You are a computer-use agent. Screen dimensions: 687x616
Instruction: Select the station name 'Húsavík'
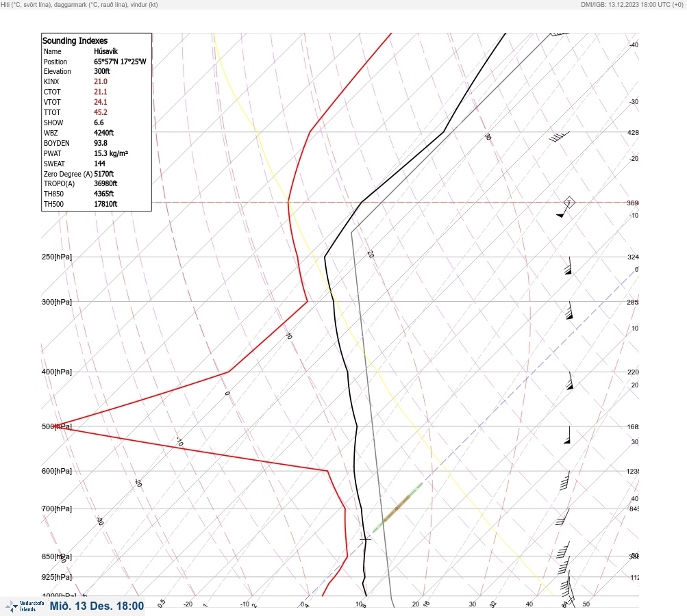click(x=105, y=51)
